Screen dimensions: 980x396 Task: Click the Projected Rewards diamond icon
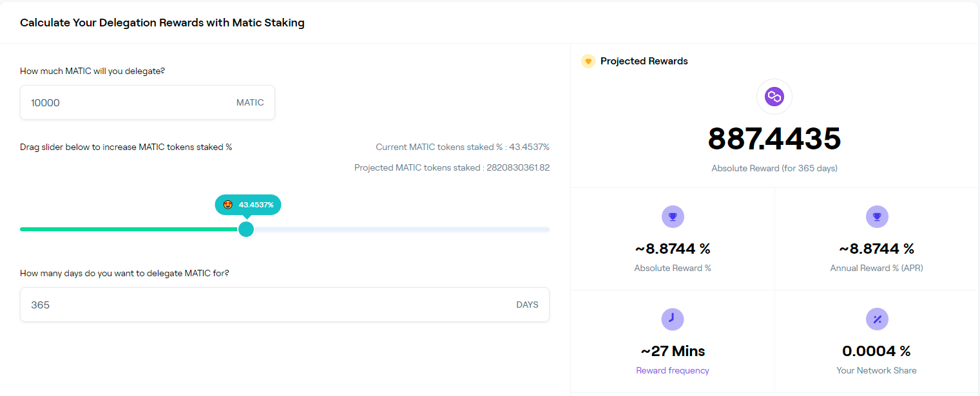pyautogui.click(x=588, y=61)
